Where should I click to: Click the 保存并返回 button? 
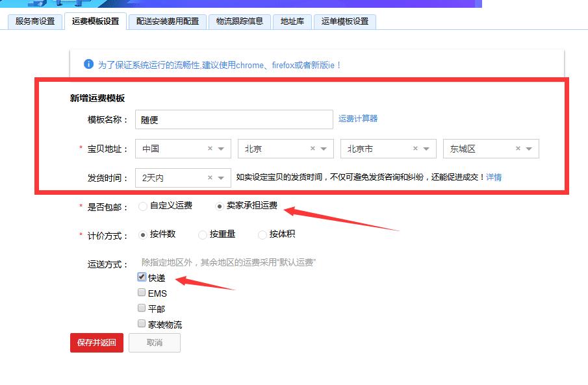point(96,343)
